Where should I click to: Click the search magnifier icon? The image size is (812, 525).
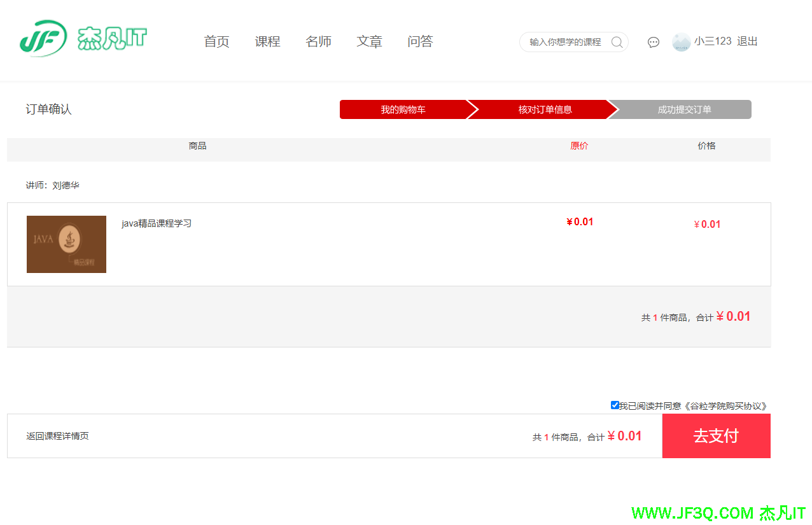617,42
